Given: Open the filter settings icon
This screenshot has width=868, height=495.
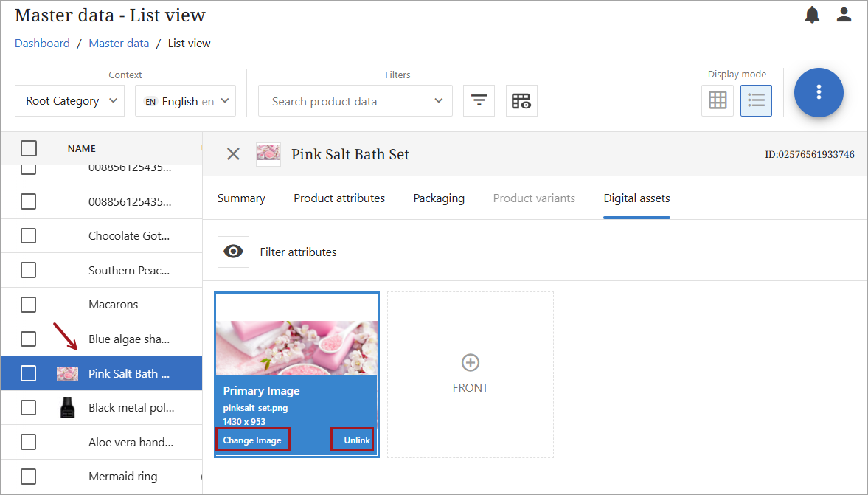Looking at the screenshot, I should tap(479, 101).
